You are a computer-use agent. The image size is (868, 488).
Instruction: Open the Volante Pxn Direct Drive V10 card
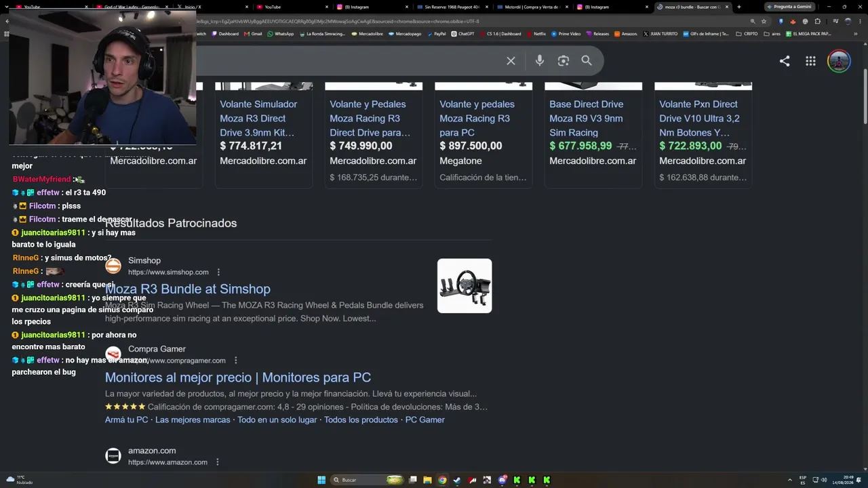coord(703,134)
